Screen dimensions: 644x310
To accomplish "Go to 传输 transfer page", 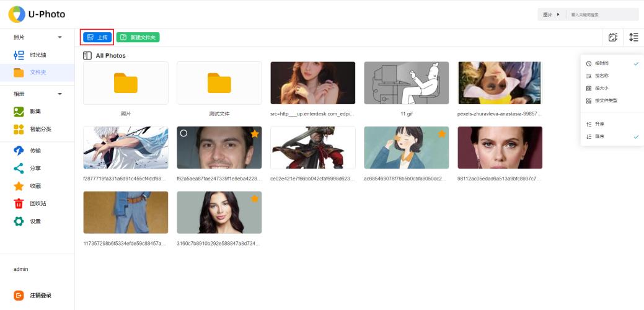I will 35,151.
